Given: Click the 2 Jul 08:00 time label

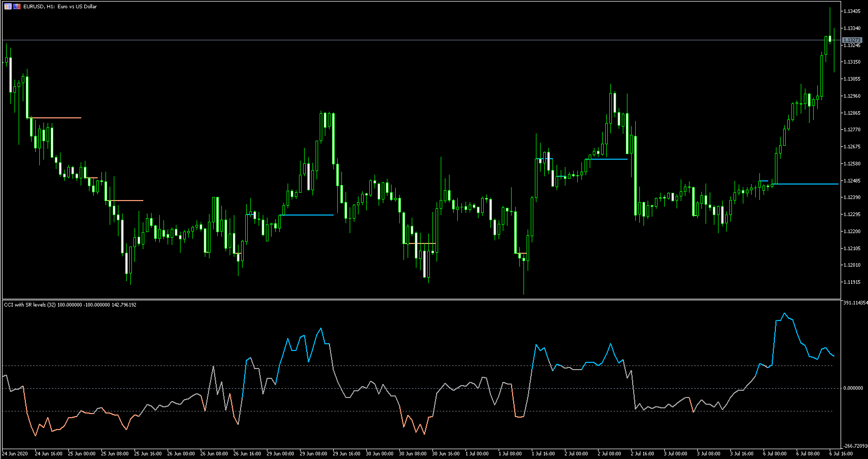Looking at the screenshot, I should (x=609, y=454).
